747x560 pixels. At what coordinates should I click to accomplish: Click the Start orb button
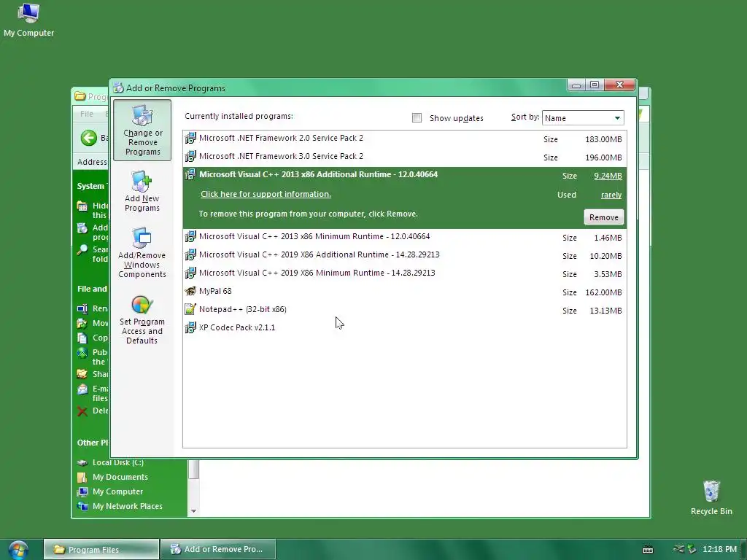click(x=18, y=550)
